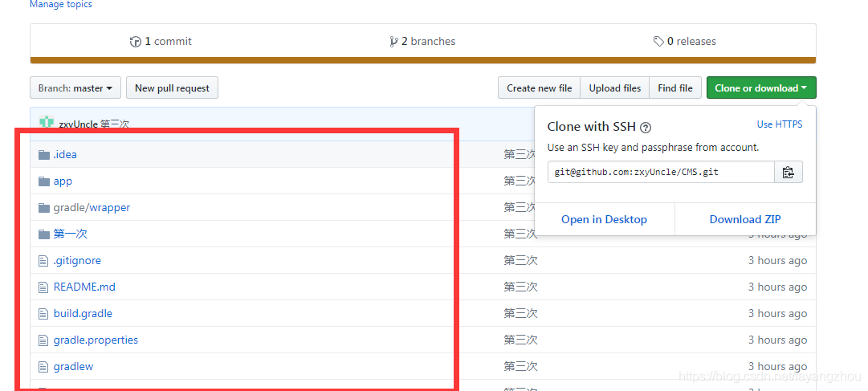
Task: Click the latest commit message 第三次 by zxyUncle
Action: (115, 124)
